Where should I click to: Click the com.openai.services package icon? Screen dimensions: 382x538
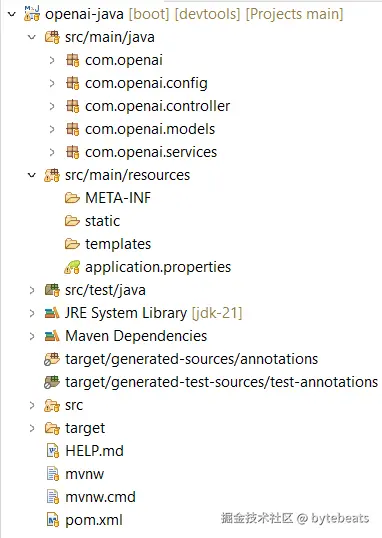click(x=72, y=152)
